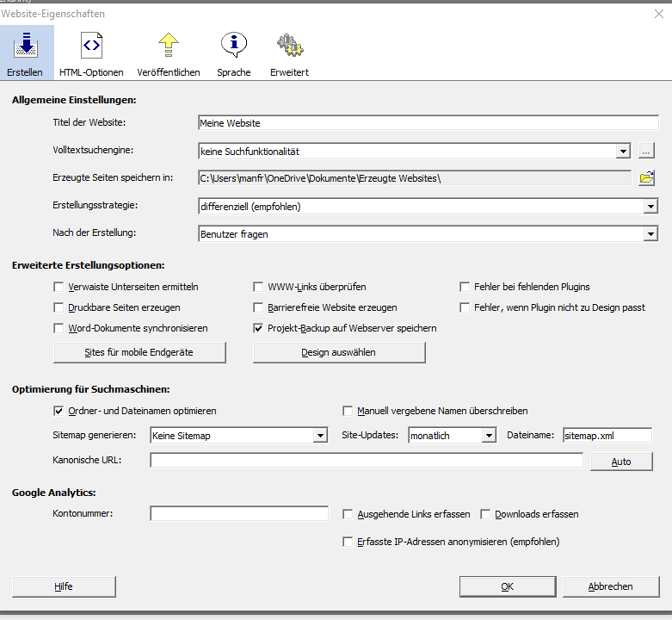
Task: Focus the Dateiname sitemap.xml field
Action: pos(607,435)
